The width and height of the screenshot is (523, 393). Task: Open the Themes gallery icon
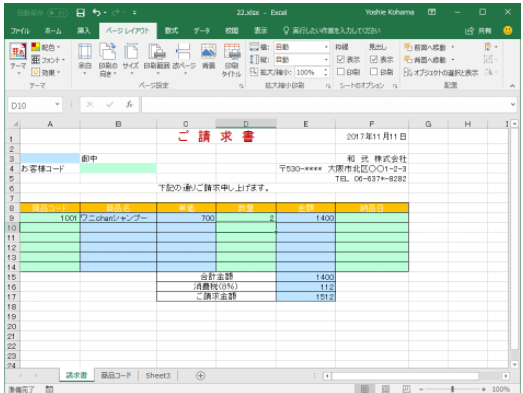pos(18,59)
